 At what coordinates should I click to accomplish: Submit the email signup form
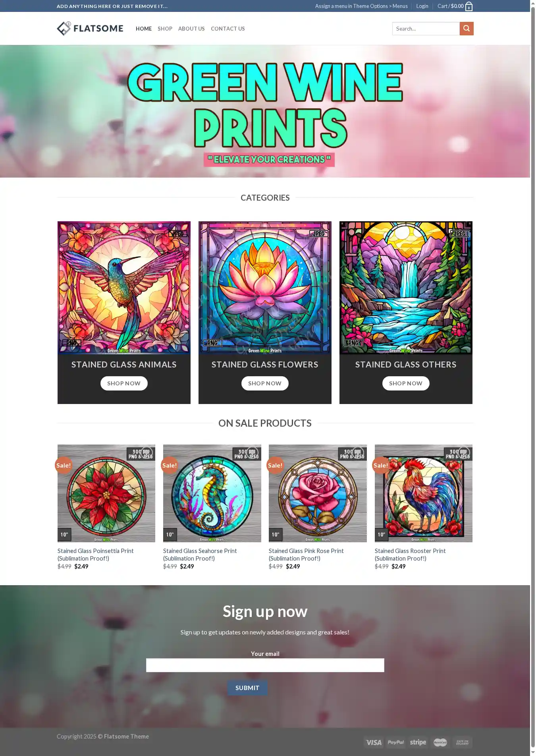[247, 688]
